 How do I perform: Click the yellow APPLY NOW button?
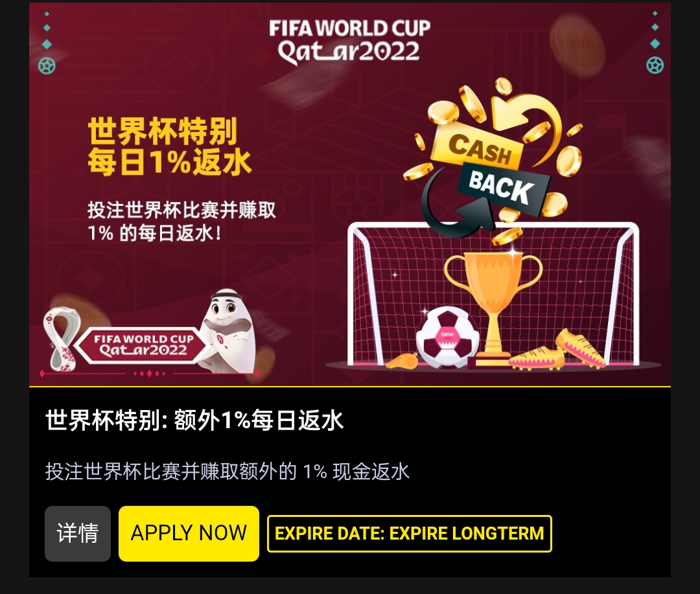pos(189,533)
